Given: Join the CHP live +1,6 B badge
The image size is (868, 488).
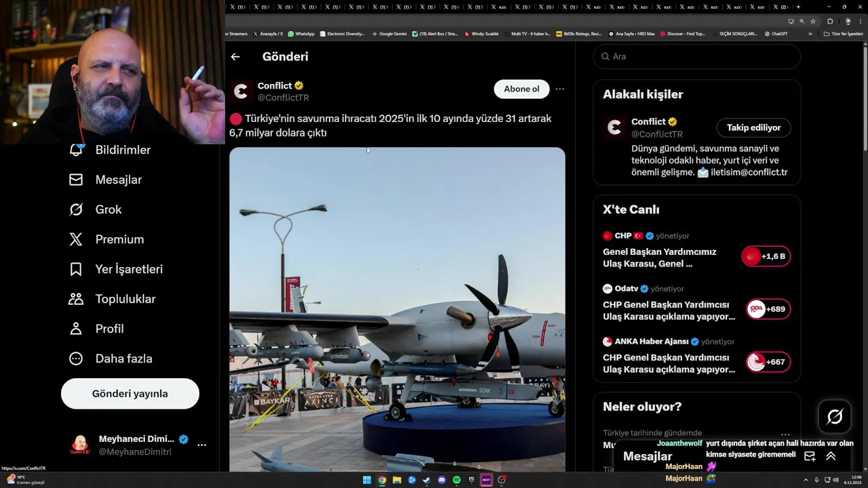Looking at the screenshot, I should [766, 256].
